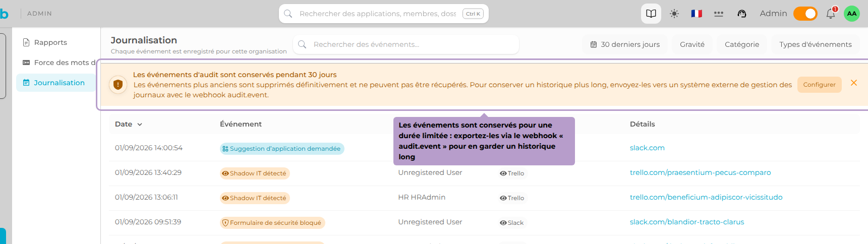The width and height of the screenshot is (868, 244).
Task: Click HR HRAdmin user cell
Action: (x=422, y=197)
